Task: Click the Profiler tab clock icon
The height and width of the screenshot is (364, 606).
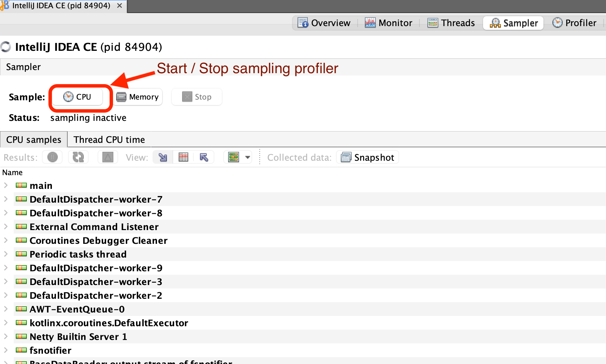Action: tap(557, 23)
